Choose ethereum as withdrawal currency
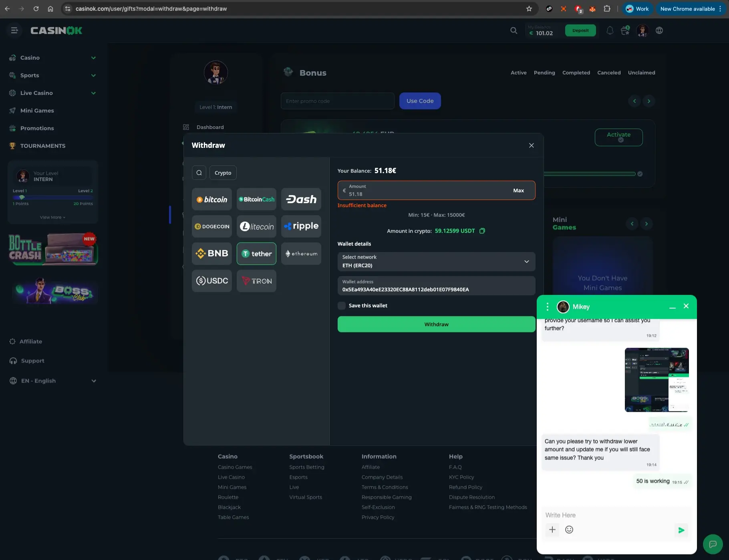729x560 pixels. tap(301, 254)
